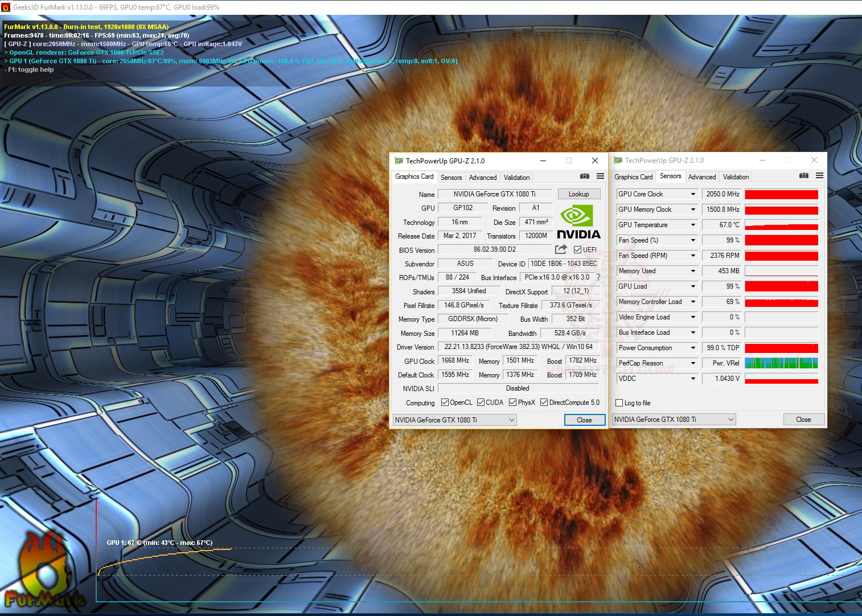Enable the Log to file checkbox
This screenshot has width=862, height=616.
pyautogui.click(x=619, y=403)
